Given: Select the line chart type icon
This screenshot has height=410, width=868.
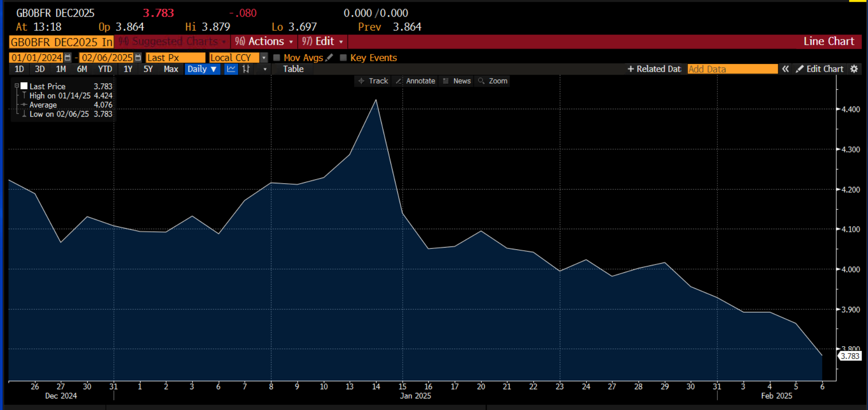Looking at the screenshot, I should tap(231, 69).
